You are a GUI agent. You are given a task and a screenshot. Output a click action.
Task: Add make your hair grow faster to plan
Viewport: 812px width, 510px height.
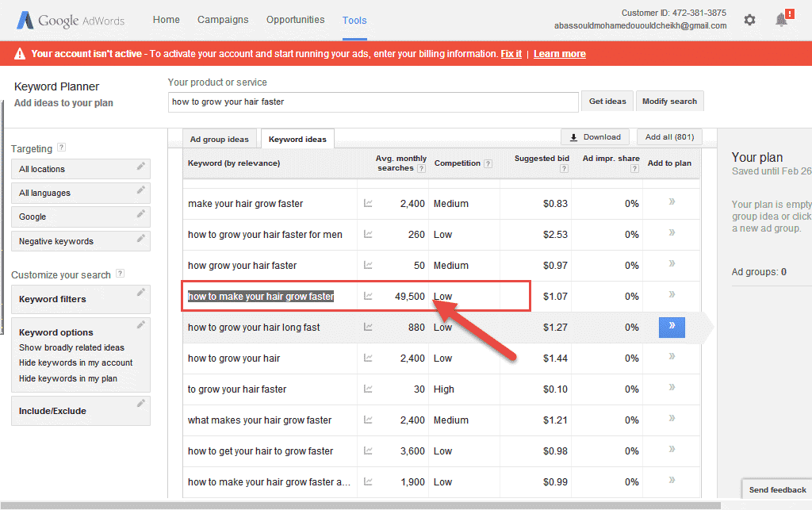point(672,201)
